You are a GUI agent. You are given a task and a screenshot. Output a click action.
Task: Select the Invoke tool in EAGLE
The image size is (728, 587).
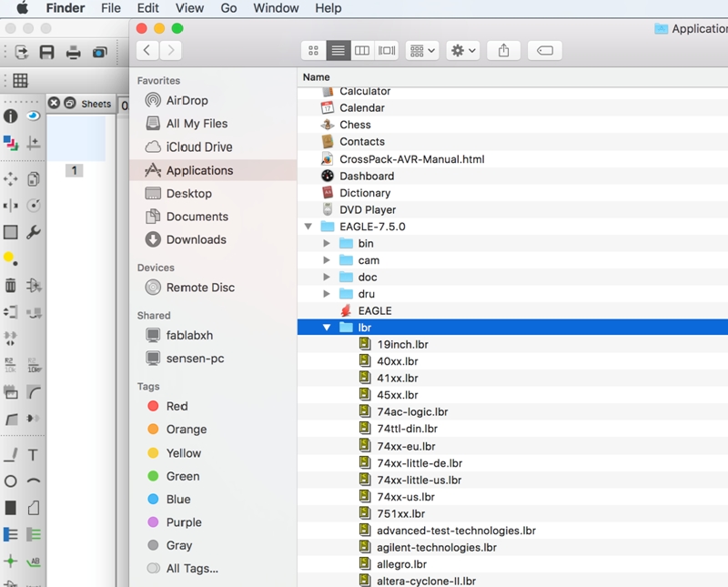tap(33, 419)
